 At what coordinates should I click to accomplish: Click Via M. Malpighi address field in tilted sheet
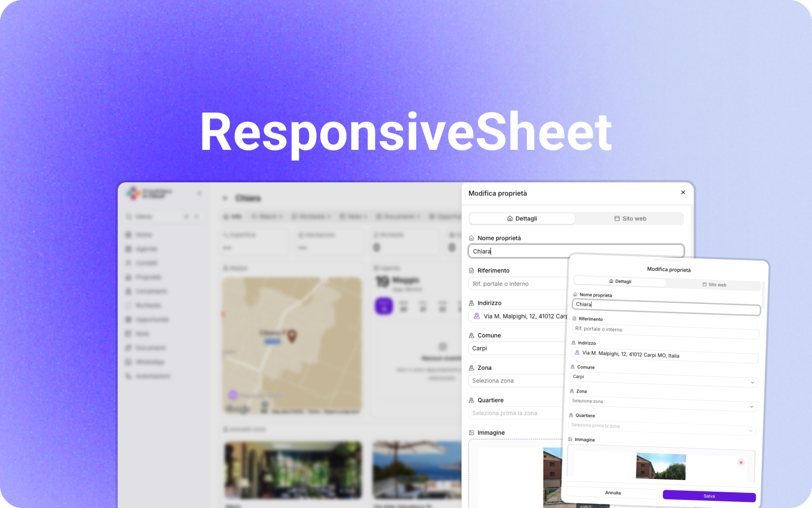[664, 355]
